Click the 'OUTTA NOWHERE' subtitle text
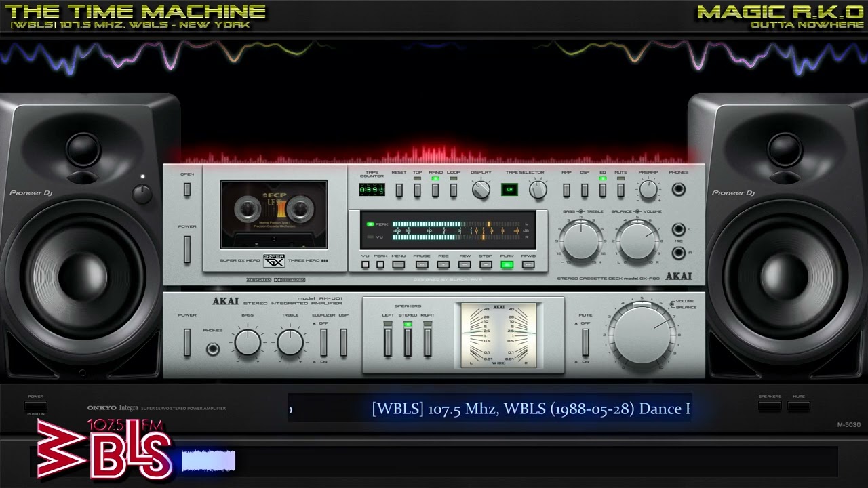This screenshot has height=488, width=868. coord(807,25)
